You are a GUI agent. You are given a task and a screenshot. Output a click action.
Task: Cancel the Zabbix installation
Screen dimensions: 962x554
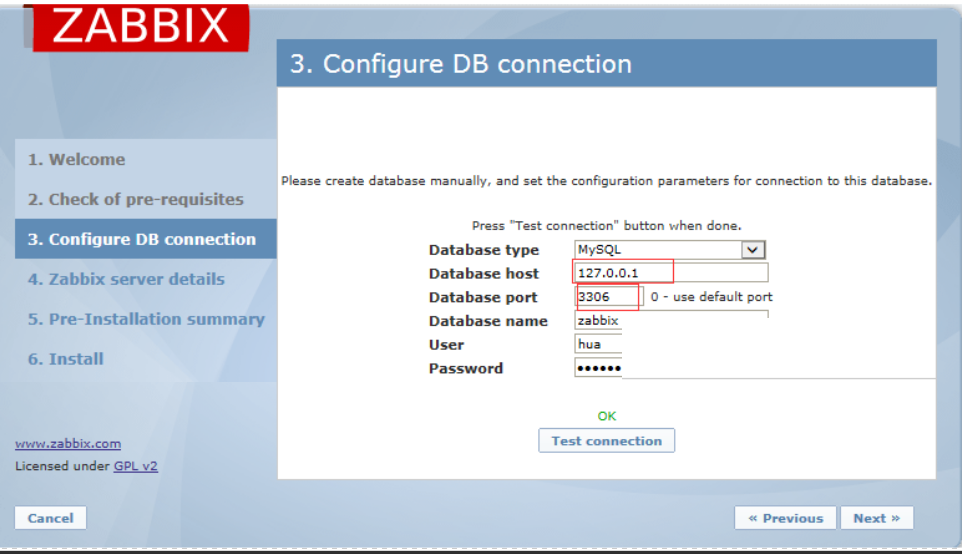[x=50, y=518]
